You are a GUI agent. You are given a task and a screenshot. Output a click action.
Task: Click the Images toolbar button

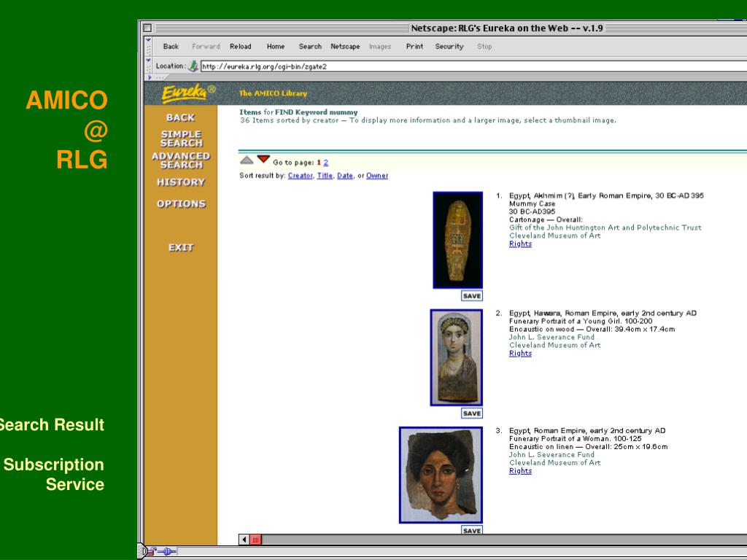tap(379, 46)
